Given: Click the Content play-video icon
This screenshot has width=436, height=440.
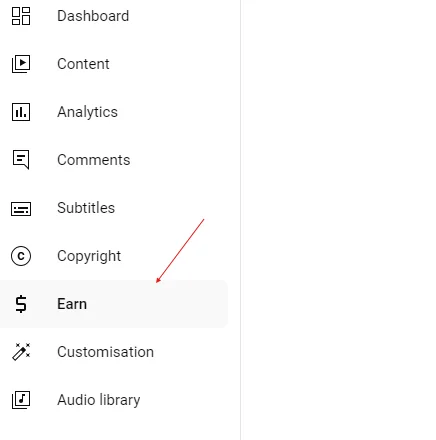Looking at the screenshot, I should pos(21,64).
